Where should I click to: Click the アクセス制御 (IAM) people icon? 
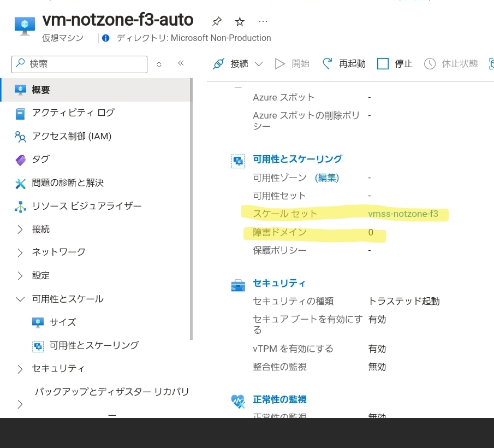click(21, 137)
